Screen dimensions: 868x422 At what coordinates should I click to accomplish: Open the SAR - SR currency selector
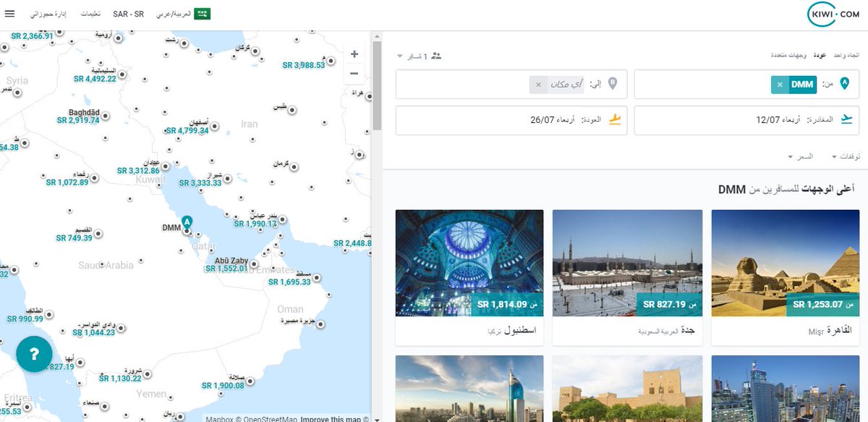tap(128, 14)
